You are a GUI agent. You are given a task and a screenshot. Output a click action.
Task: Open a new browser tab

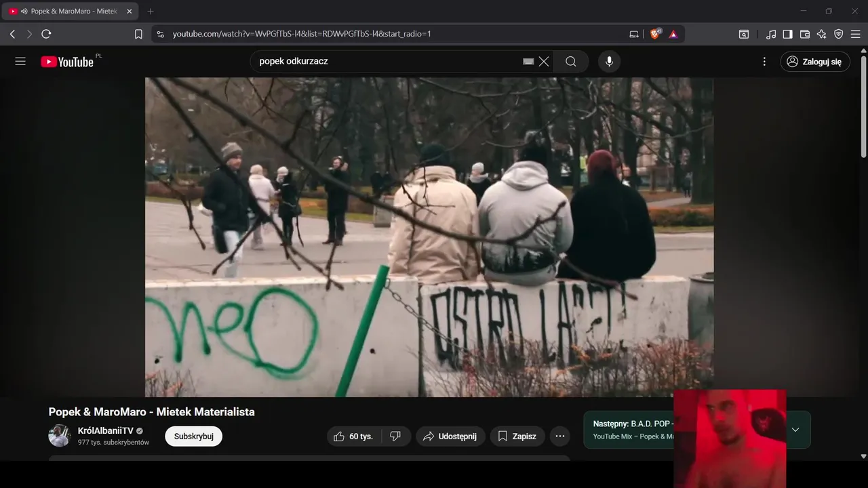tap(151, 12)
